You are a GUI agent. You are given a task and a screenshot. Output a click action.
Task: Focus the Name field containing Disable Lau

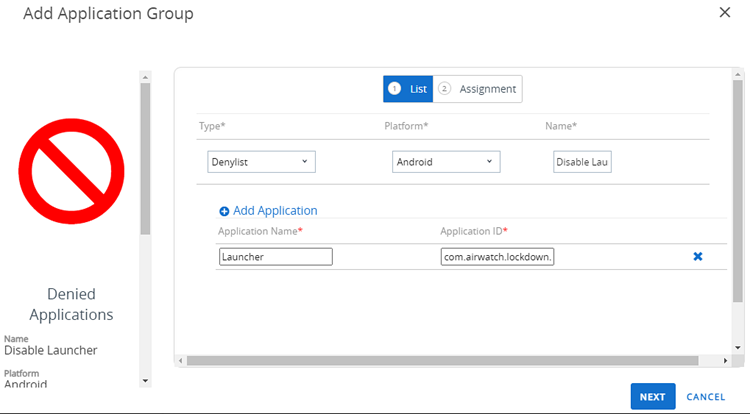click(582, 162)
